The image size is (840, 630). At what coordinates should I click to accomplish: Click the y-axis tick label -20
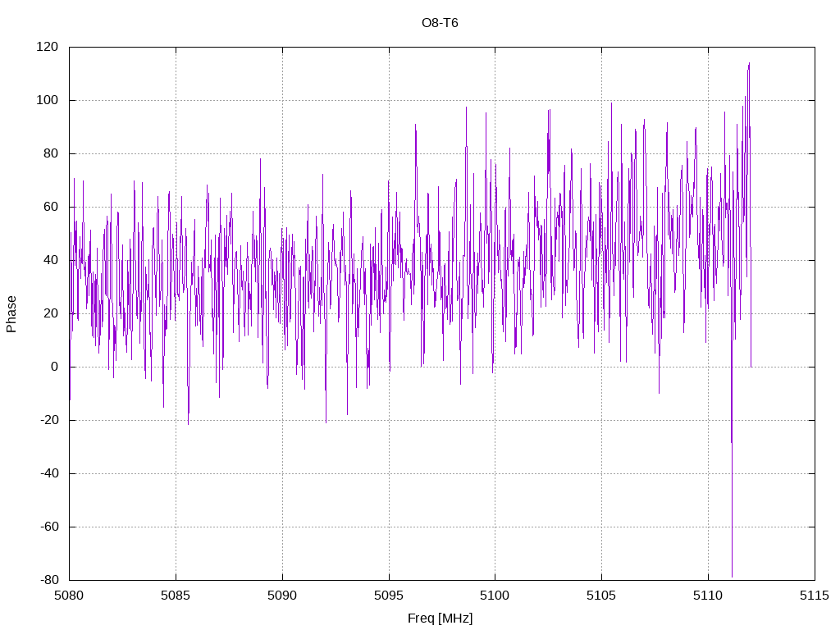49,420
